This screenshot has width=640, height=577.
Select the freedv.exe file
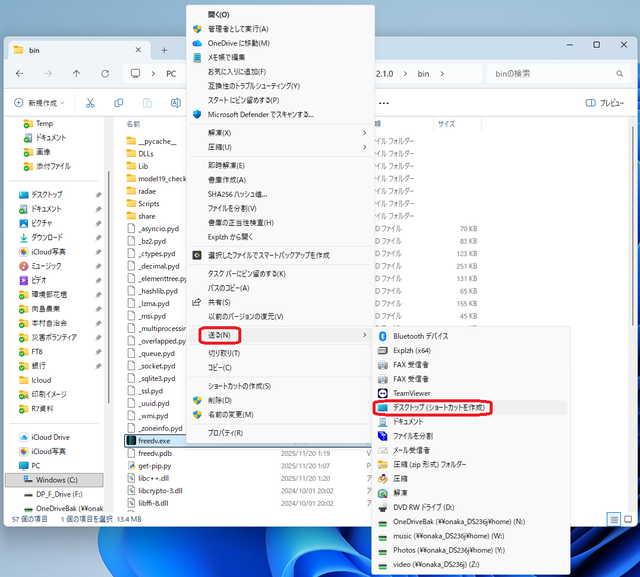click(154, 441)
